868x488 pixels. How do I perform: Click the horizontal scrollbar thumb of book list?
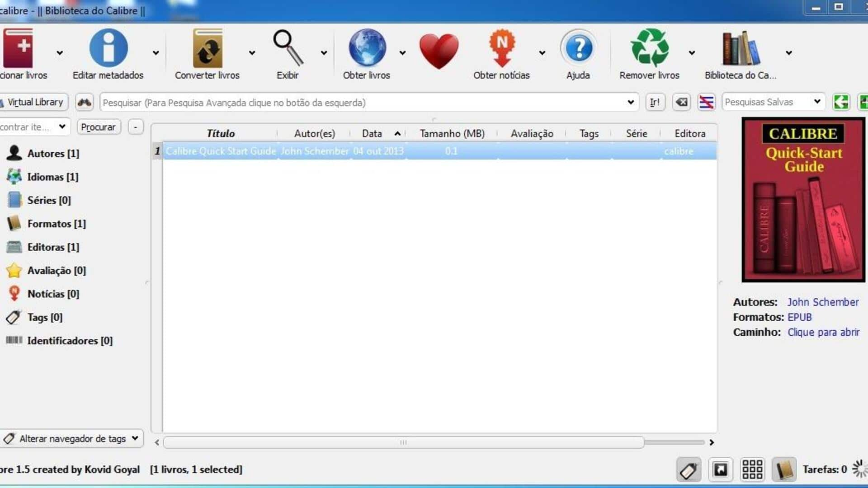pyautogui.click(x=403, y=442)
